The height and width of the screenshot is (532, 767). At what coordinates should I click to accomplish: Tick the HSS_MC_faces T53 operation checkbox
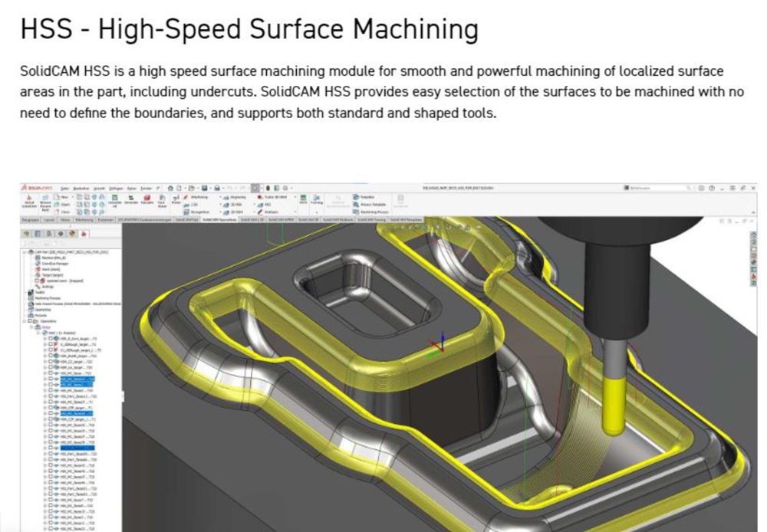point(51,373)
